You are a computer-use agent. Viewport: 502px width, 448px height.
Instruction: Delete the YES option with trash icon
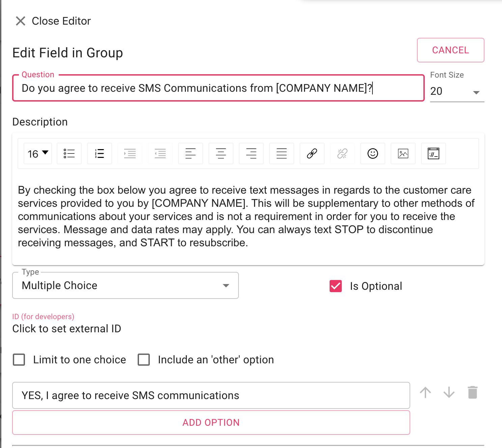coord(473,392)
